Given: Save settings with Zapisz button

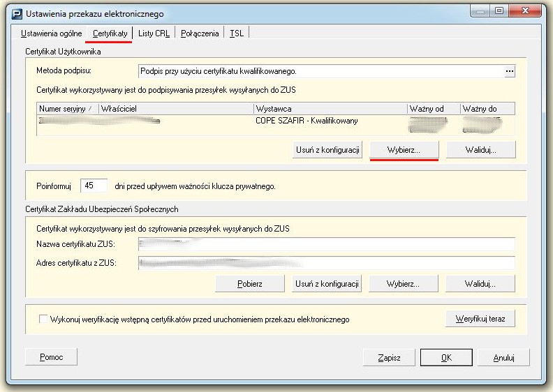Looking at the screenshot, I should [x=389, y=358].
